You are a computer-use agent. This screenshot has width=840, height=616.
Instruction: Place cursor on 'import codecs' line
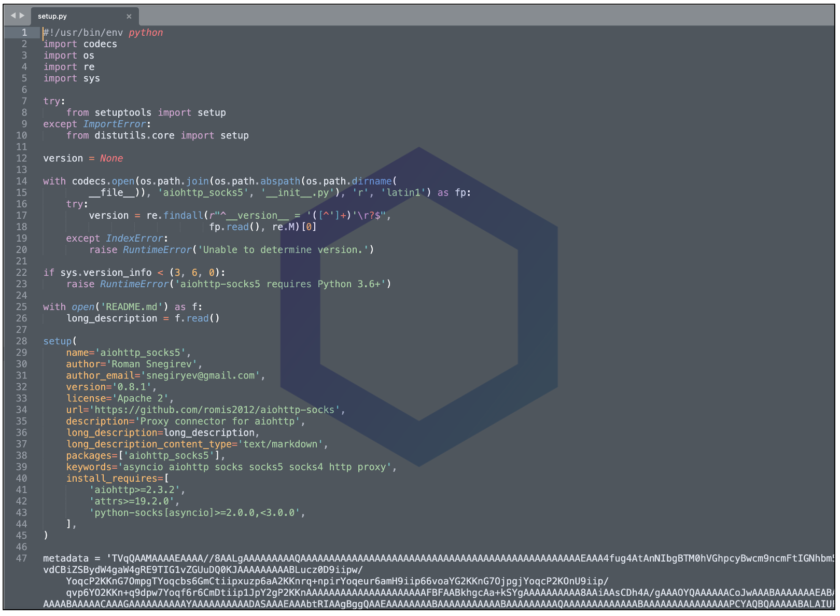(80, 44)
